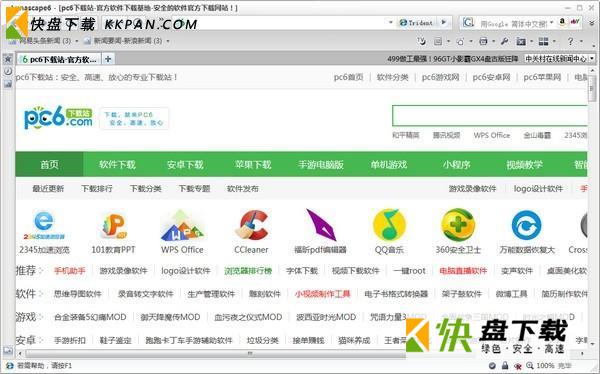Select the 苹果下载 navigation item
Screen dimensions: 600x374
[253, 165]
